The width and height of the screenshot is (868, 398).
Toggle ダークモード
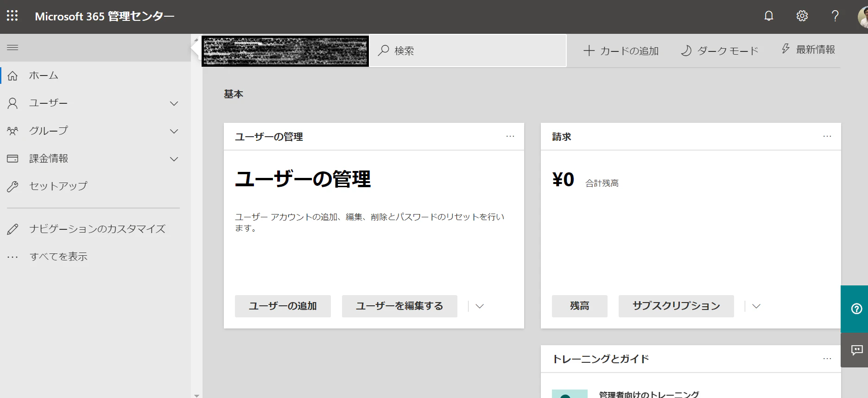(x=719, y=51)
